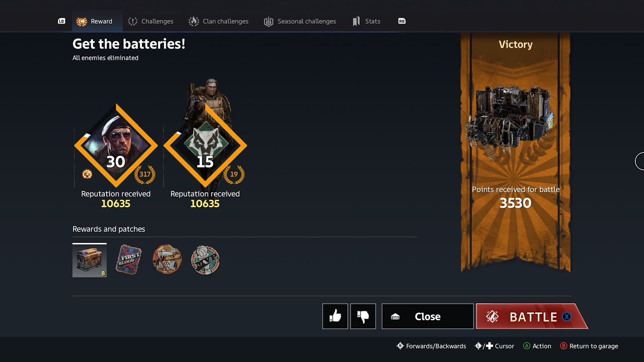Click the thumbs up like button
This screenshot has height=362, width=644.
[335, 316]
